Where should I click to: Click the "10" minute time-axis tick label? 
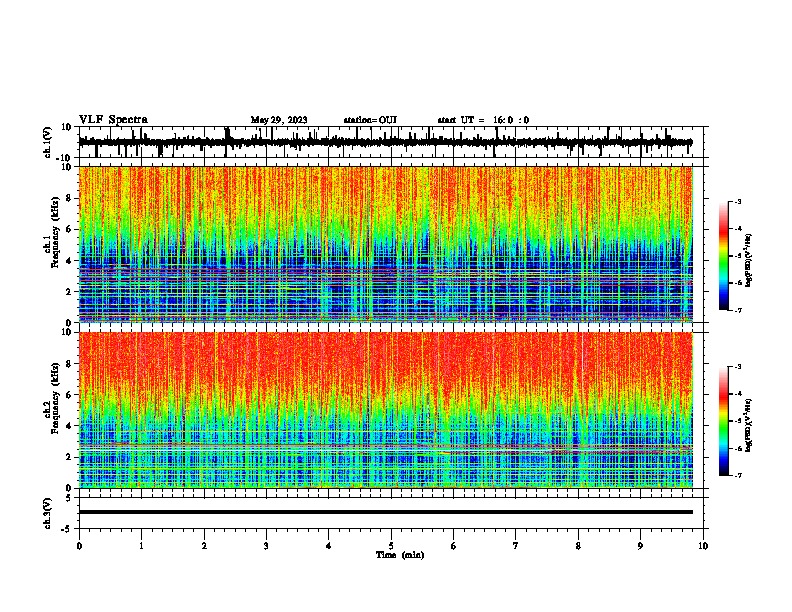703,546
